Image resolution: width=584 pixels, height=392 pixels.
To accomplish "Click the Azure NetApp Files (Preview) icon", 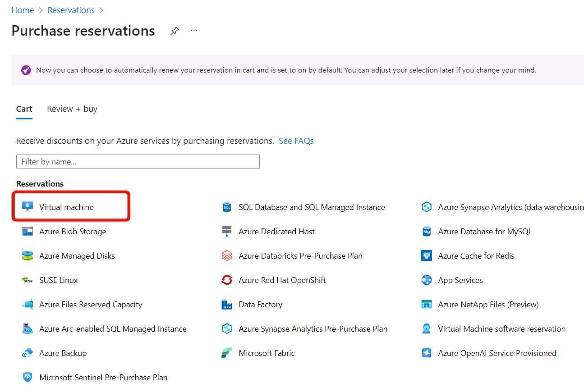I will [427, 304].
